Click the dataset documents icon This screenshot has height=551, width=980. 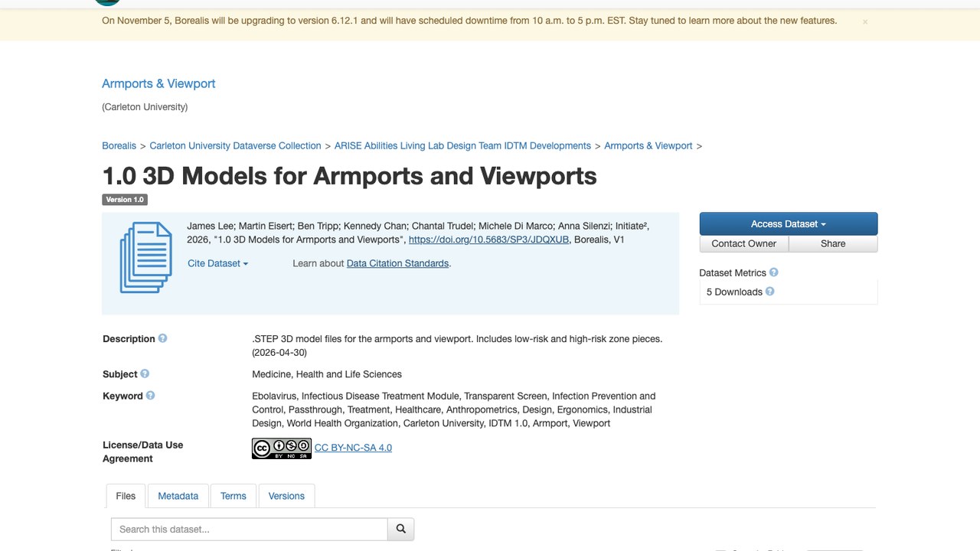(145, 256)
